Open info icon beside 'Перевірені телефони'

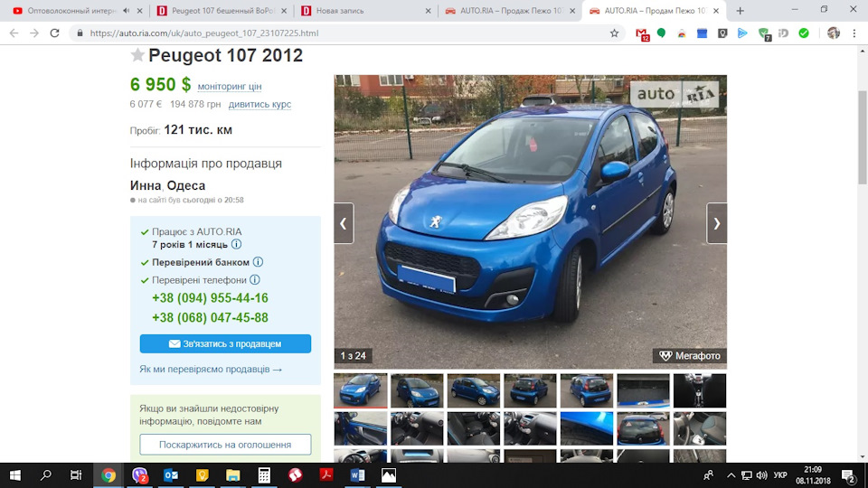(x=255, y=279)
